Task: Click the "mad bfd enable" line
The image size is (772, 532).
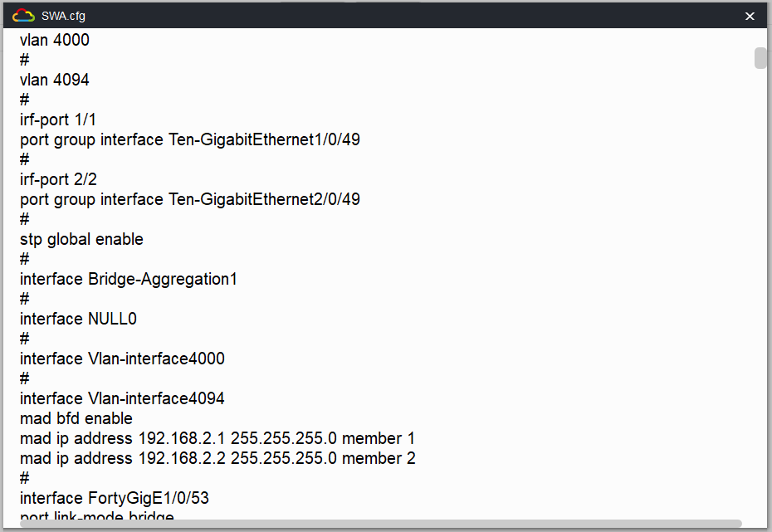Action: (x=76, y=418)
